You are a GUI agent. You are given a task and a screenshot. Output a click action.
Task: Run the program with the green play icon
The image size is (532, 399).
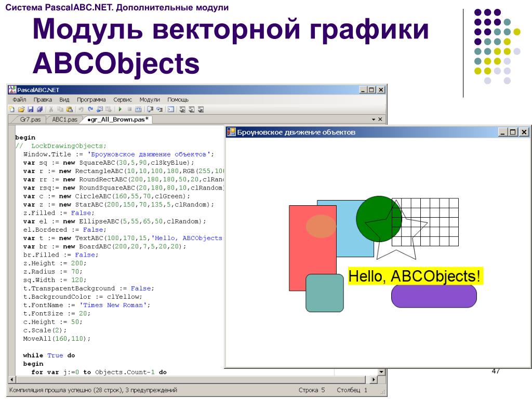pos(120,109)
